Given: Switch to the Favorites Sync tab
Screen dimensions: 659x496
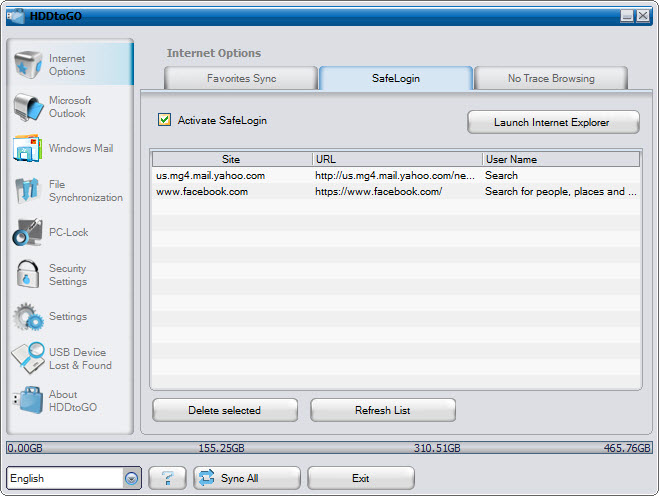Looking at the screenshot, I should click(x=241, y=78).
